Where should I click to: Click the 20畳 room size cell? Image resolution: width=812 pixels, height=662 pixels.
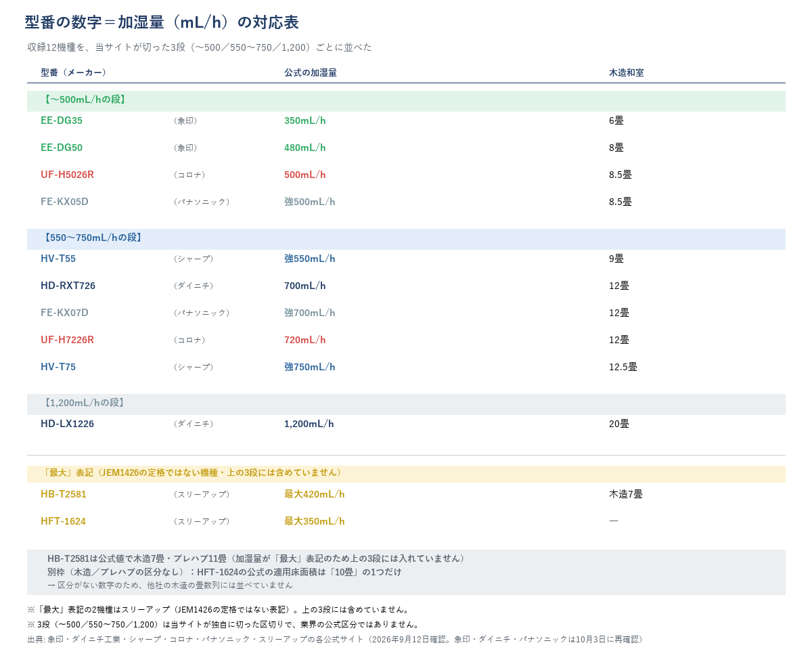pos(619,424)
